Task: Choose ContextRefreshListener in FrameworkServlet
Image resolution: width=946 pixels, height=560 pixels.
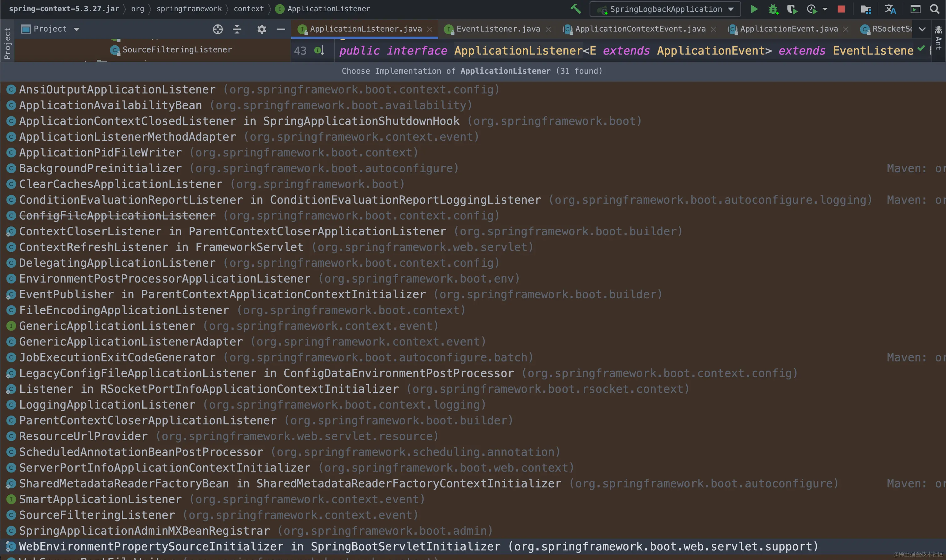Action: [473, 247]
